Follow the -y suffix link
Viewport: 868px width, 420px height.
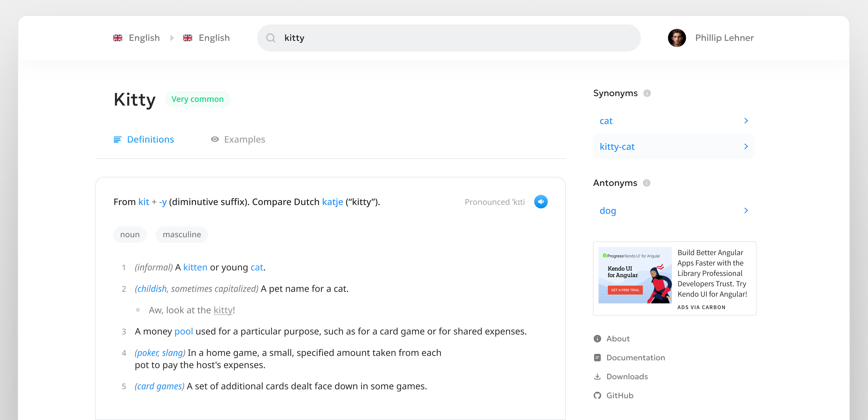163,202
